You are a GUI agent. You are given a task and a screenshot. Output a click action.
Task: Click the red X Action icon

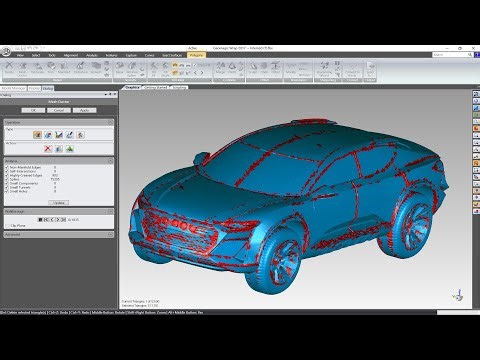48,149
